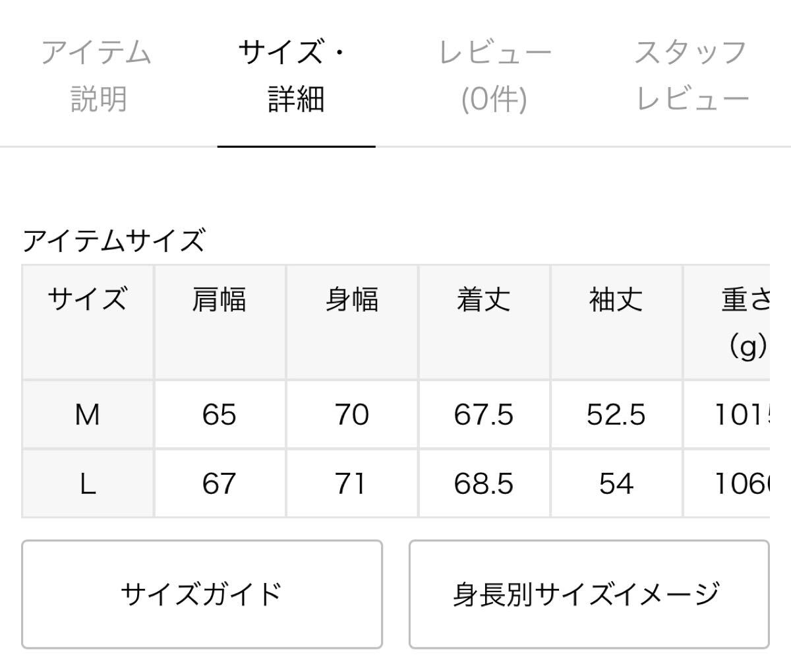Click the アイテムサイズ heading text

114,241
